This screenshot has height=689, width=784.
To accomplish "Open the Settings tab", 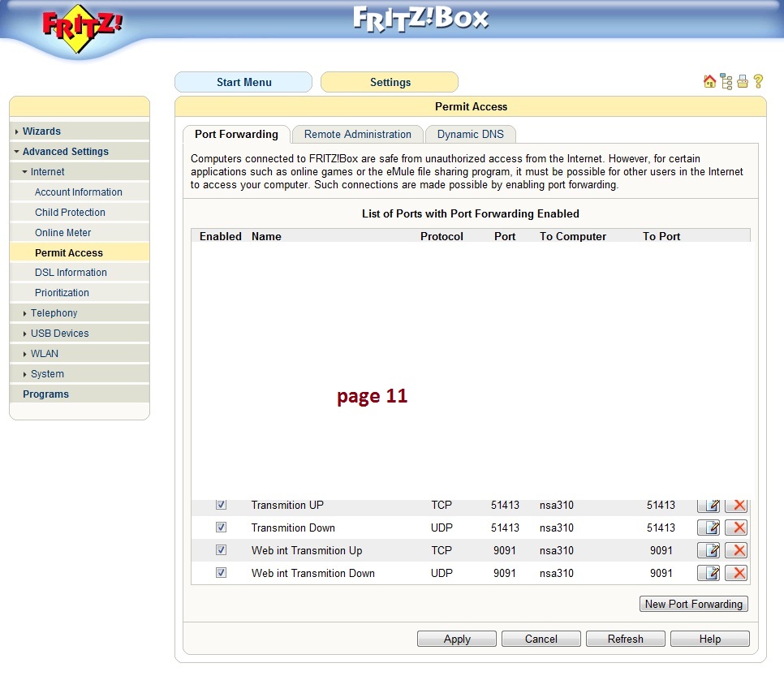I will [x=390, y=82].
